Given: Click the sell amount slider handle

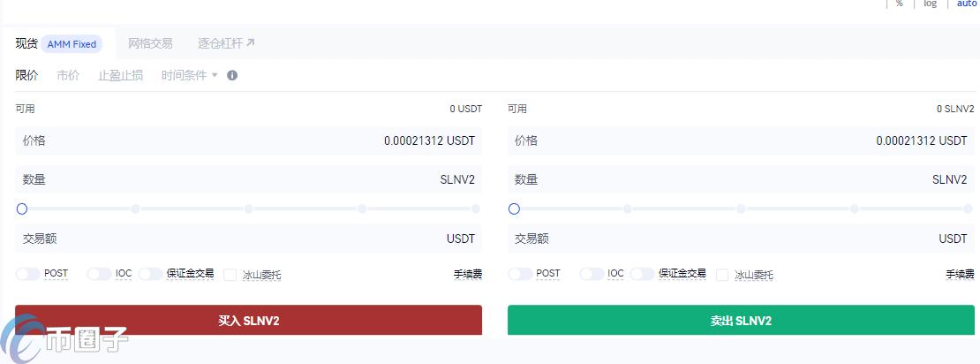Looking at the screenshot, I should click(x=515, y=209).
